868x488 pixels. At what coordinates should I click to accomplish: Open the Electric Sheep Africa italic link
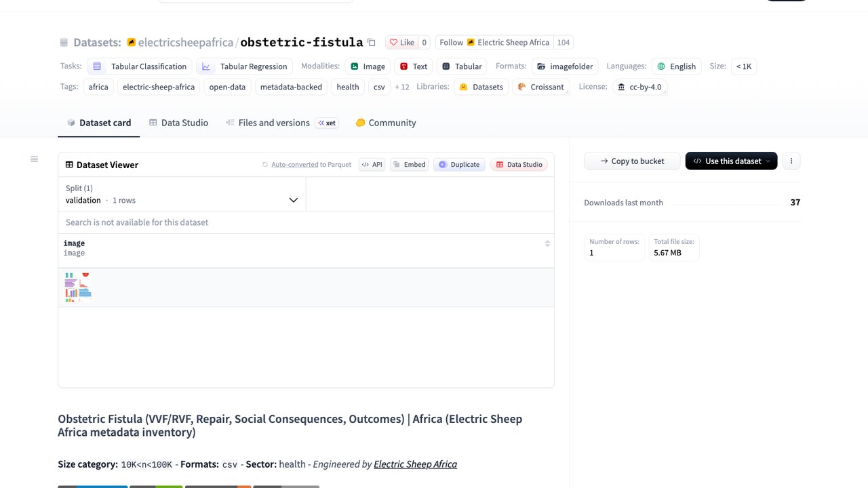(x=415, y=464)
